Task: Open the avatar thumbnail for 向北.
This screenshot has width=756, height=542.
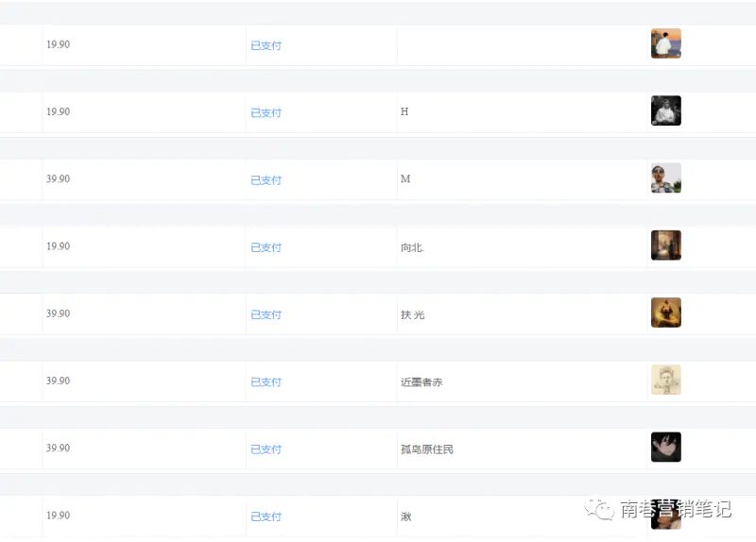Action: pos(666,246)
